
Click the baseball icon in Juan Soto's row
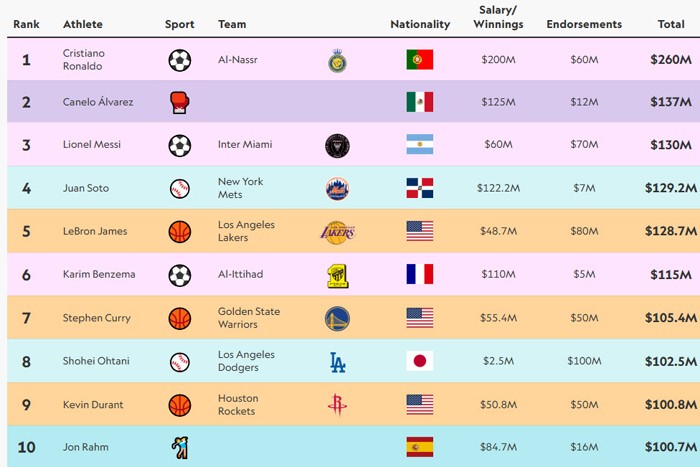click(x=179, y=188)
